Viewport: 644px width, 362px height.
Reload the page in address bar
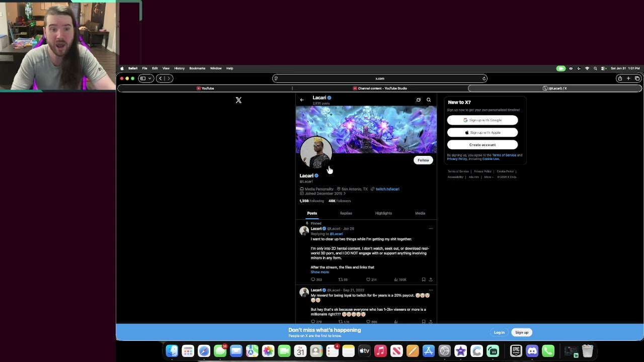484,78
